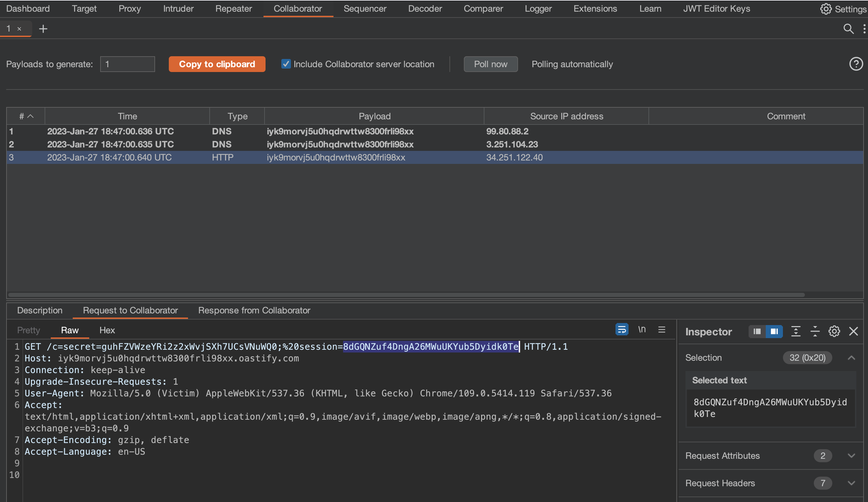The height and width of the screenshot is (502, 868).
Task: Click Inspector expand all sections icon
Action: [796, 331]
